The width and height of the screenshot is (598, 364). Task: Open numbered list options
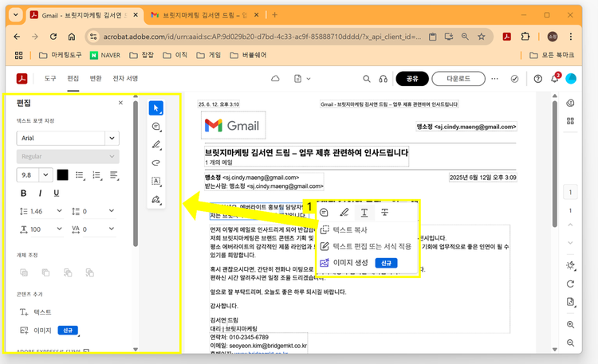click(x=96, y=175)
